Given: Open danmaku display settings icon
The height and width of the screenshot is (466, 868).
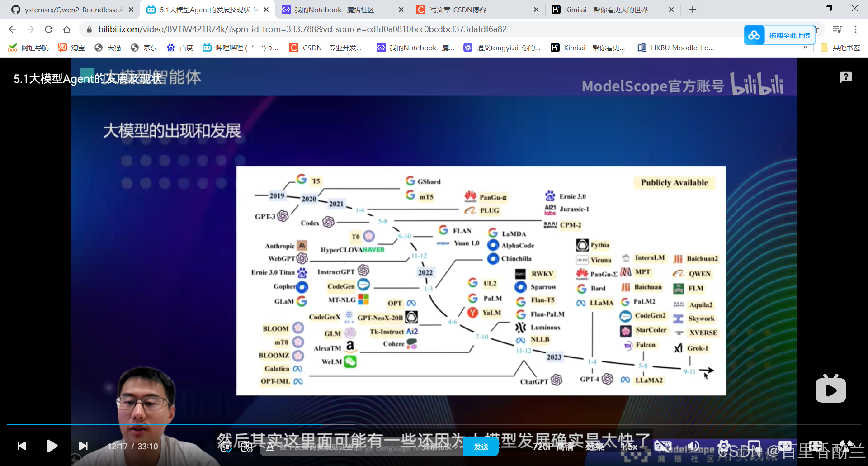Looking at the screenshot, I should (246, 447).
